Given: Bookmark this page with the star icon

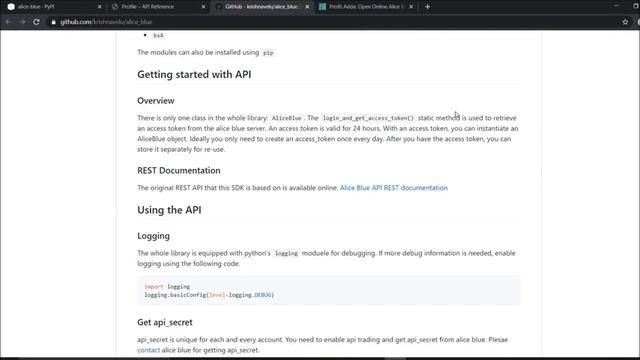Looking at the screenshot, I should [625, 22].
